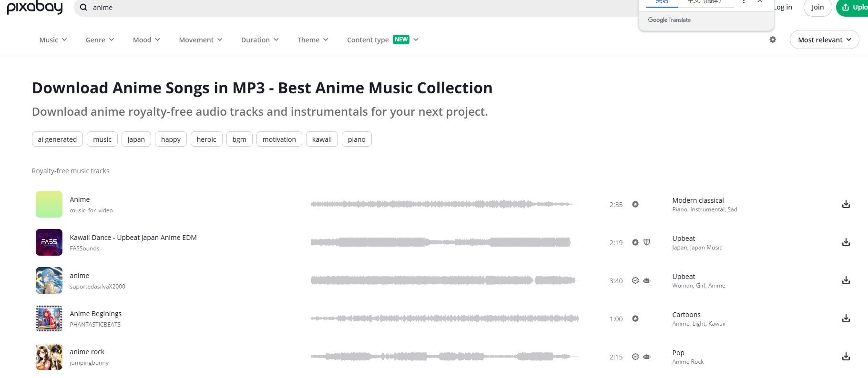The height and width of the screenshot is (378, 868).
Task: Click the Join button
Action: click(817, 7)
